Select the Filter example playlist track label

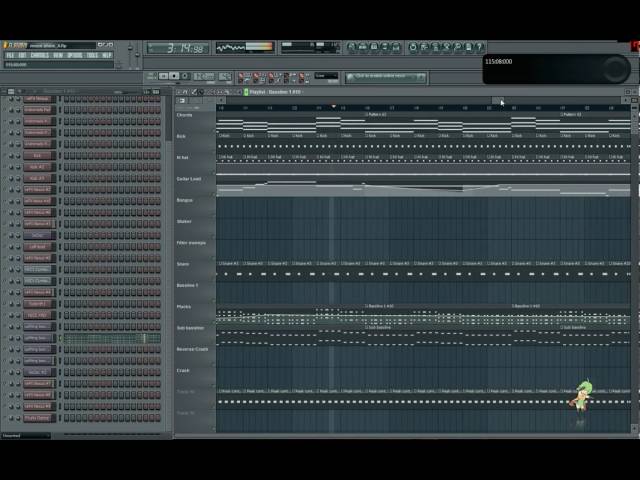coord(191,243)
